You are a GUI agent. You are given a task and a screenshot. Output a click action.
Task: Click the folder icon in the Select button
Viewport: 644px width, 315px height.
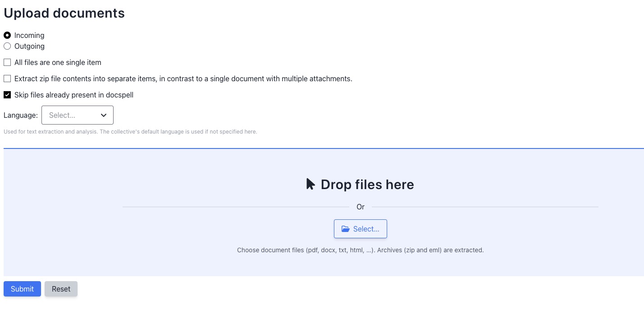(x=346, y=229)
